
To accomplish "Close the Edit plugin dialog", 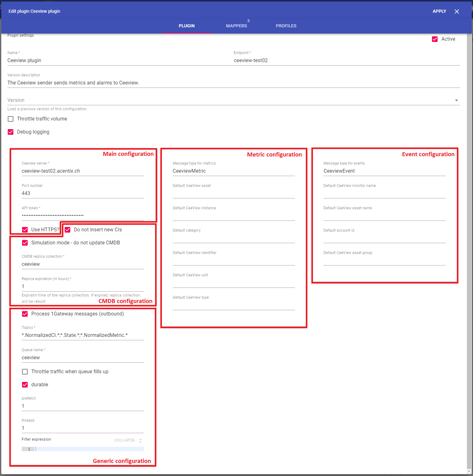I will pyautogui.click(x=457, y=11).
